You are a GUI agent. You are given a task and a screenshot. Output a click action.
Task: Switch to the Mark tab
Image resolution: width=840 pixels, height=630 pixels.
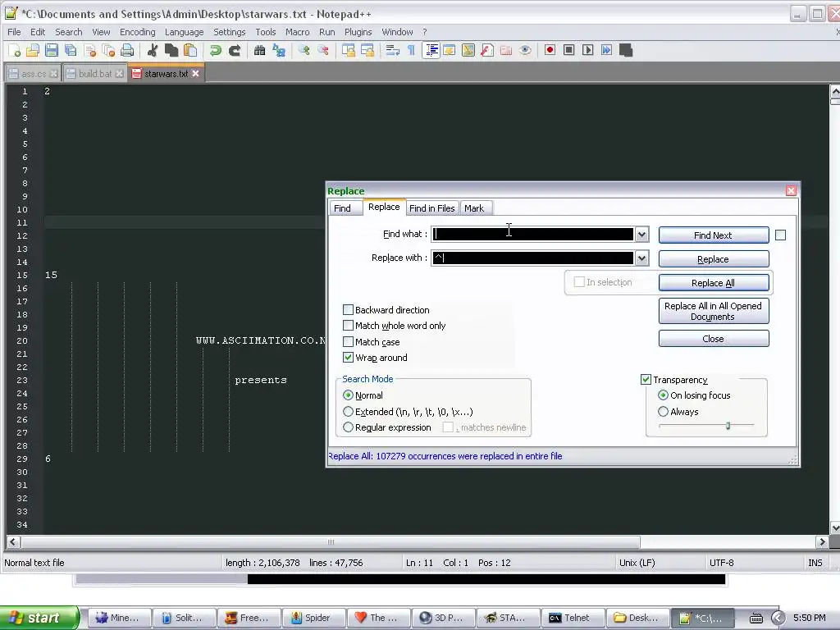(474, 208)
